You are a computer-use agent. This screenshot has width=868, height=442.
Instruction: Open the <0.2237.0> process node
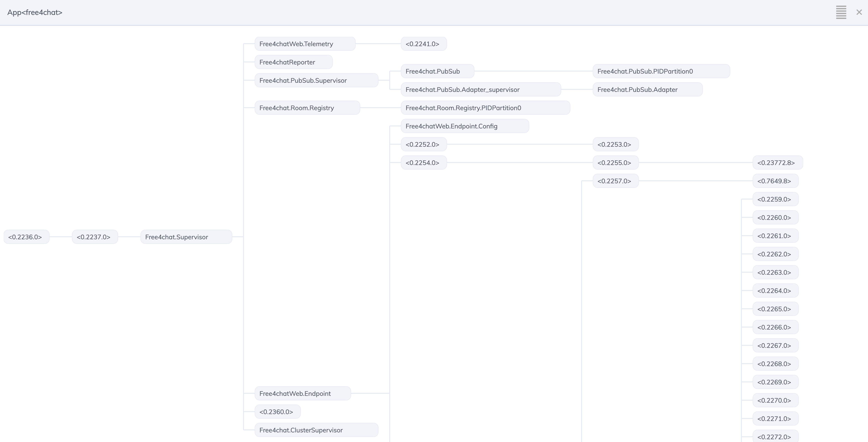click(95, 237)
